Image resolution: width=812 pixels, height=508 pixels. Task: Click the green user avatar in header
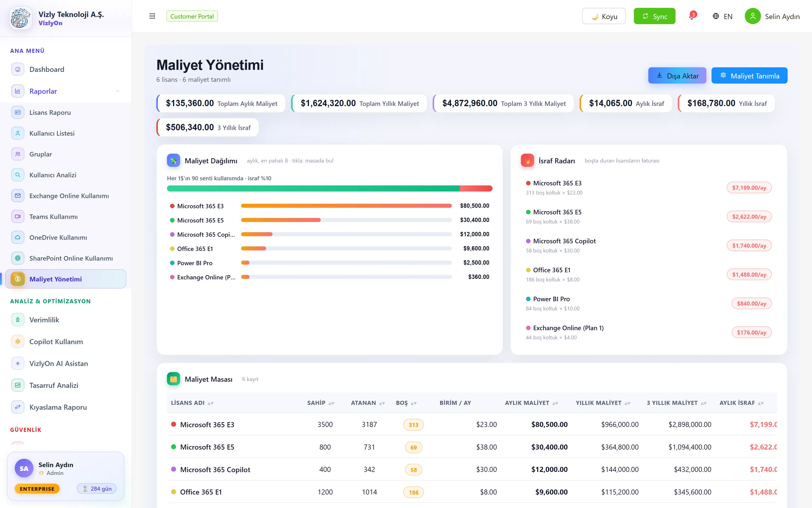[753, 16]
